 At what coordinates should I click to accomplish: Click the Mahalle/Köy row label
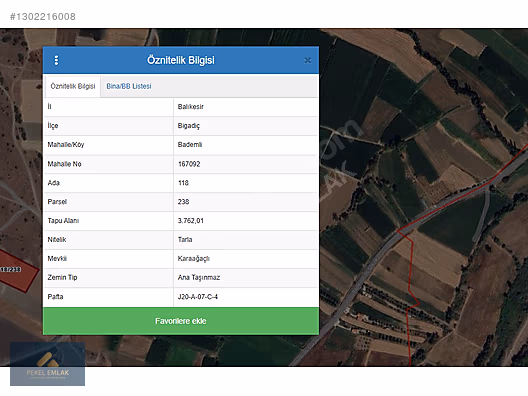click(x=66, y=145)
